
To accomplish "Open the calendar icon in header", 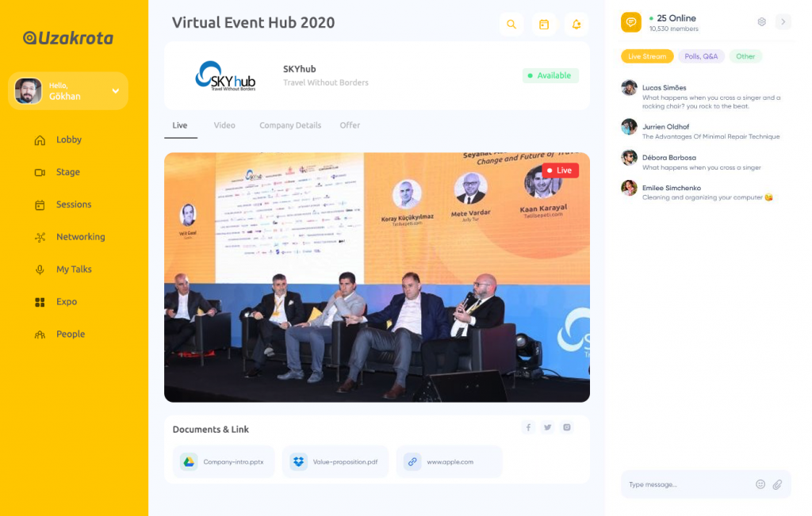I will (x=544, y=25).
